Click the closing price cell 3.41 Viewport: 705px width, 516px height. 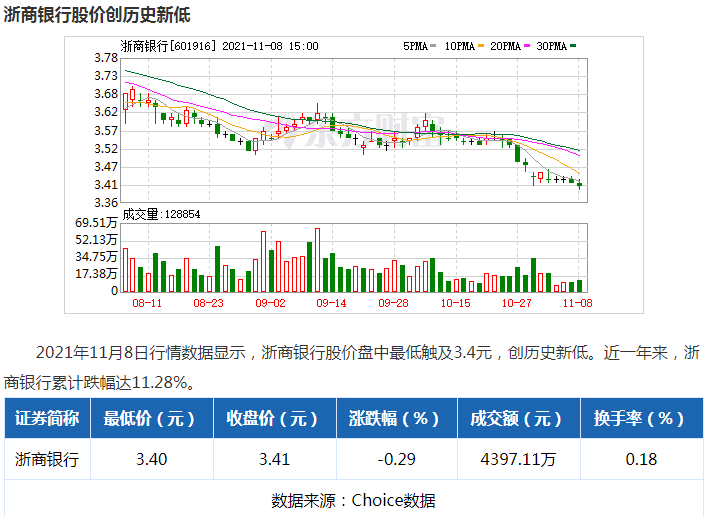click(274, 459)
